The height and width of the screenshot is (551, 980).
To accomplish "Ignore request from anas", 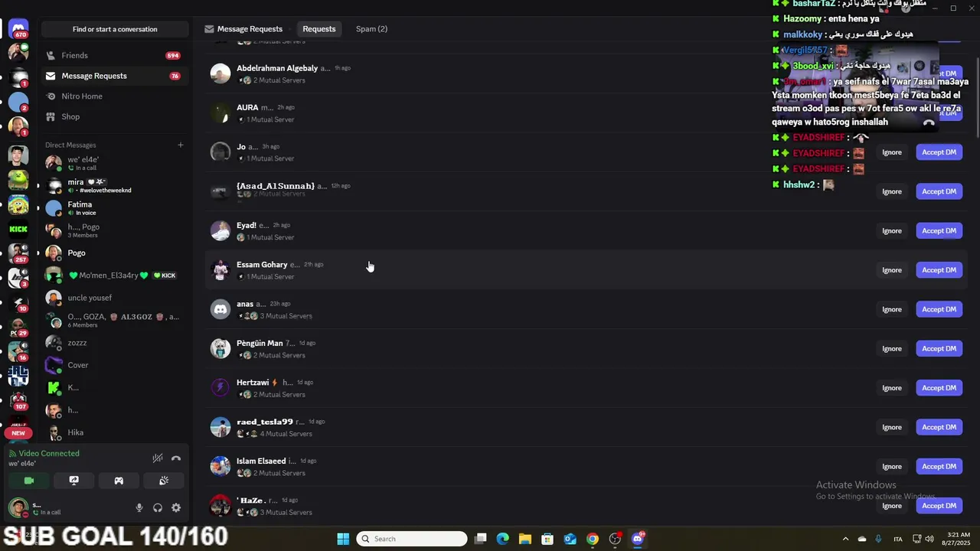I will pos(891,309).
